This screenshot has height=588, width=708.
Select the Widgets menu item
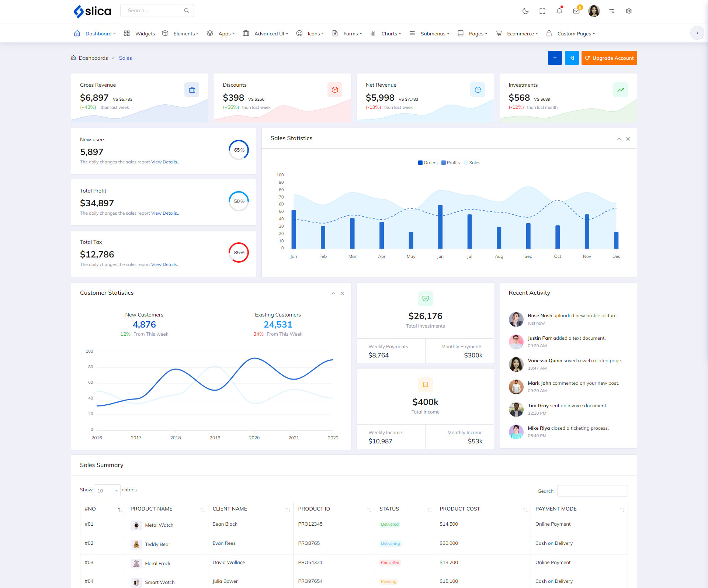click(145, 34)
